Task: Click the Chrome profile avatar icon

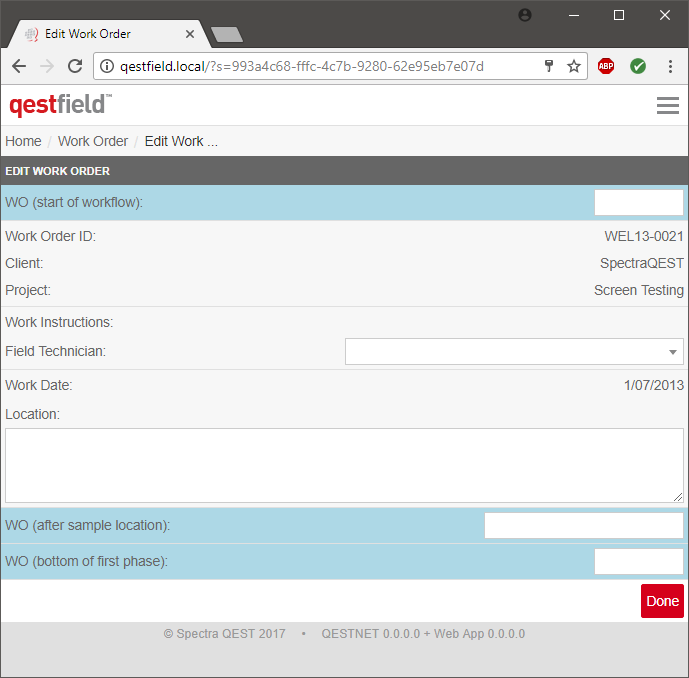Action: click(x=526, y=15)
